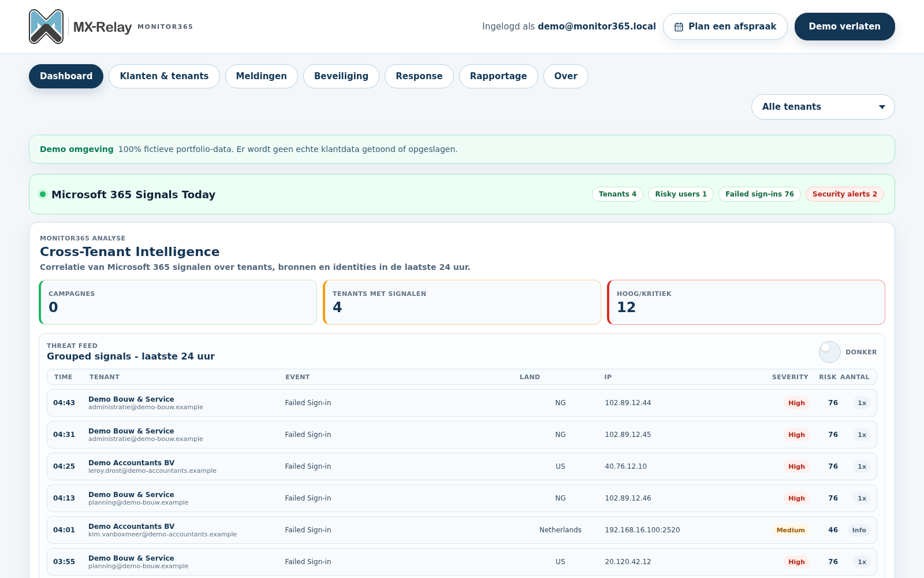Go to the Meldingen tab

[261, 76]
